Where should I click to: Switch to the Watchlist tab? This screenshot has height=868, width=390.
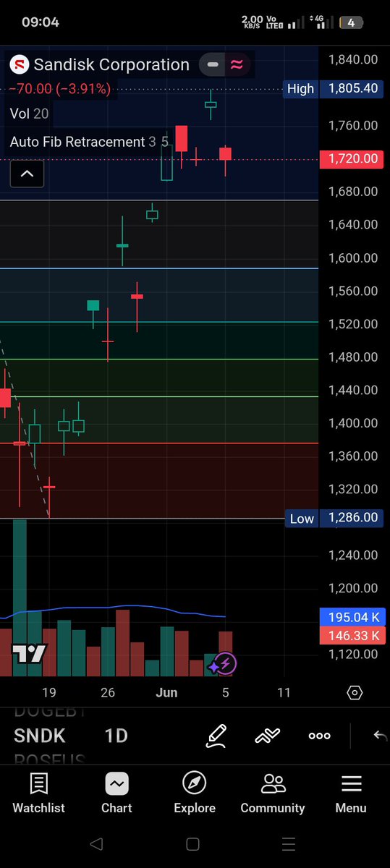(38, 793)
